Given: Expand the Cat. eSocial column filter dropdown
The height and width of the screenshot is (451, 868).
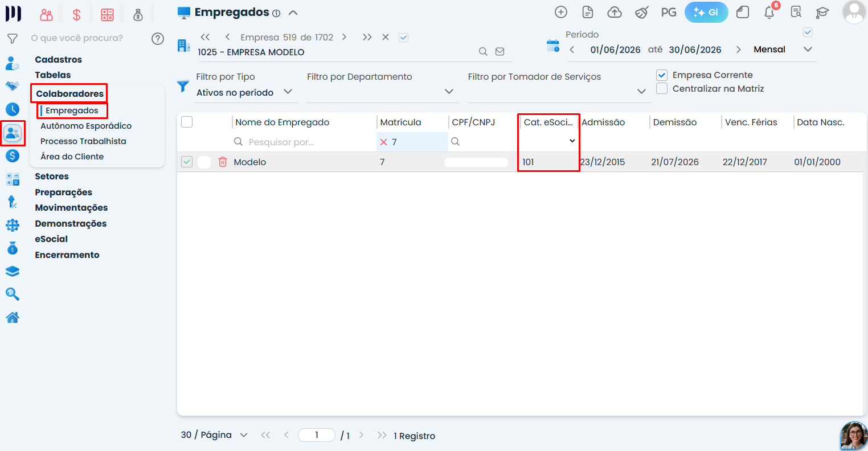Looking at the screenshot, I should click(x=572, y=141).
